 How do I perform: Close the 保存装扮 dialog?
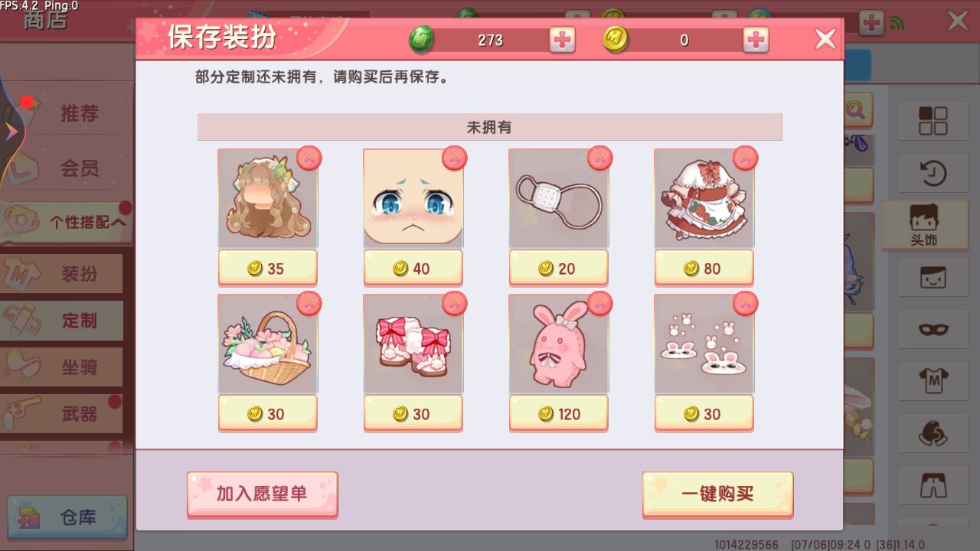825,39
